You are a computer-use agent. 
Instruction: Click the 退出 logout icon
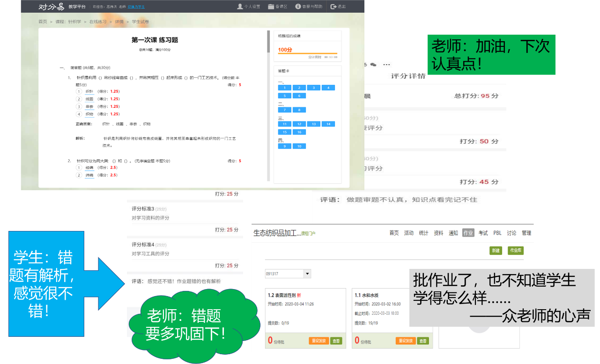pyautogui.click(x=333, y=7)
